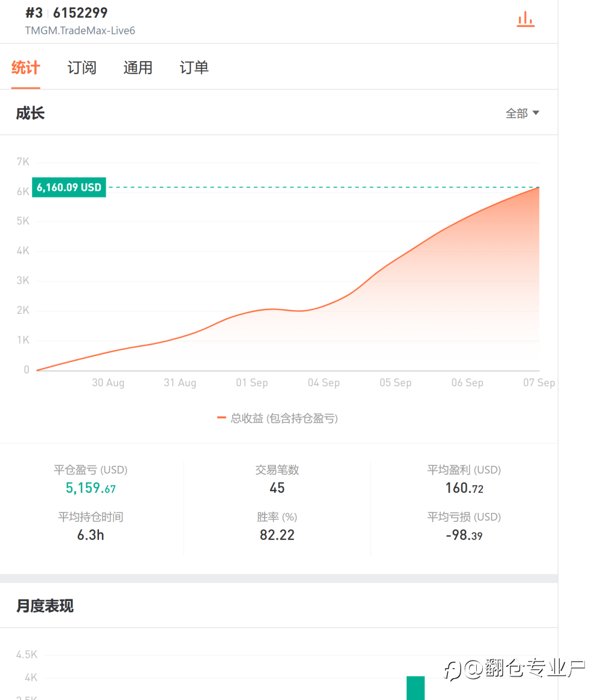Click the 06 Sep axis label
The height and width of the screenshot is (700, 591).
(467, 383)
